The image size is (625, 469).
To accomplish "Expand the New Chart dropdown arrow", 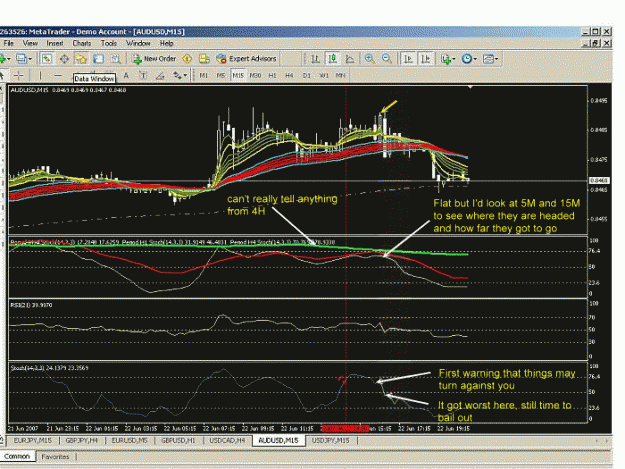I will [9, 59].
